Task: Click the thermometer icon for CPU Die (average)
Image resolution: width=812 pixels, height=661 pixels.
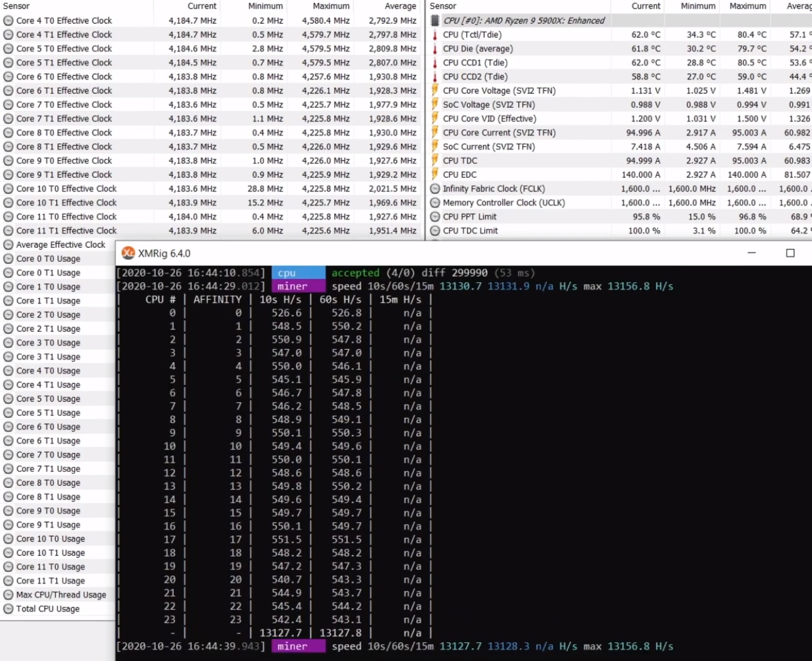Action: click(x=435, y=49)
